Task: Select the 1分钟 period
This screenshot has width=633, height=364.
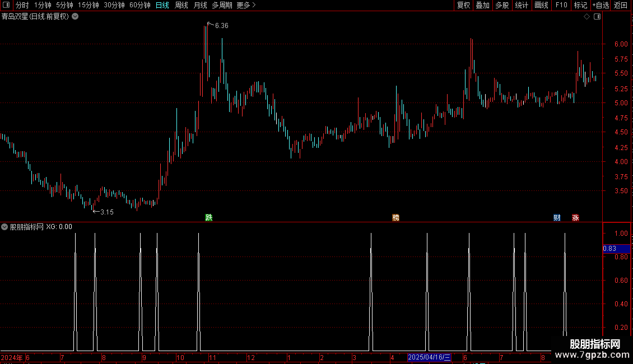Action: click(x=43, y=5)
